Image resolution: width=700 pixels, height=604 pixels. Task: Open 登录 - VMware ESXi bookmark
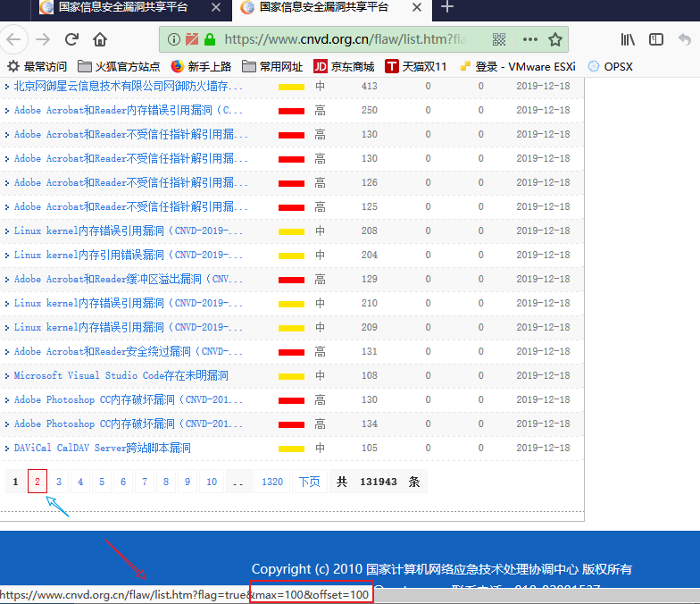pyautogui.click(x=518, y=66)
